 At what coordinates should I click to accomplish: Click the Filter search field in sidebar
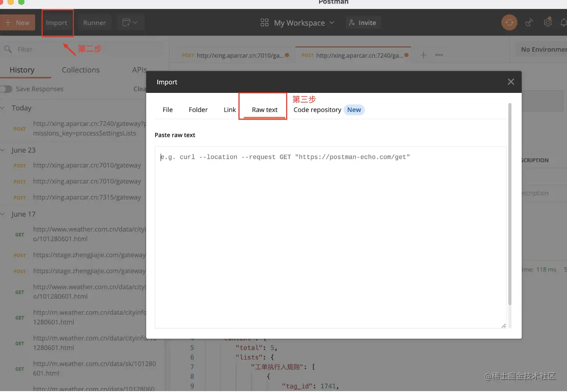pos(82,49)
